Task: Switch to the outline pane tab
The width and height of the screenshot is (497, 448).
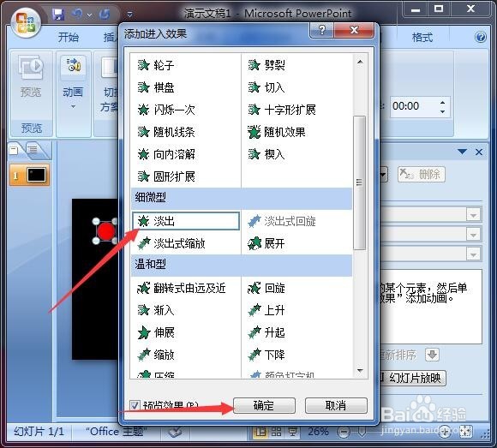Action: pyautogui.click(x=33, y=149)
